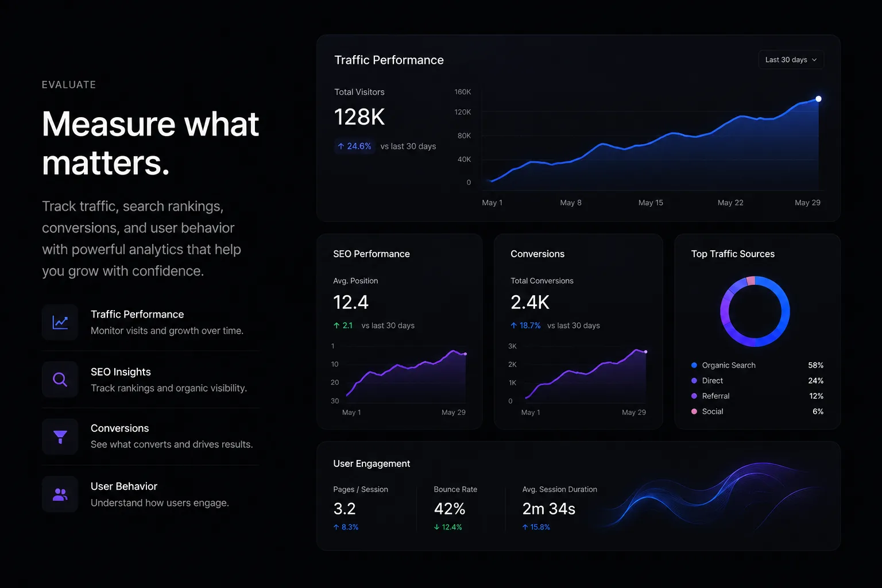Click the Conversions card title
Screen dimensions: 882x588
(x=537, y=254)
